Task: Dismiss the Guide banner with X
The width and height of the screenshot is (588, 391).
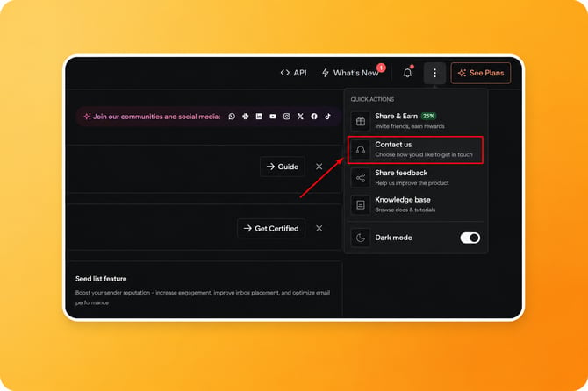Action: (x=319, y=167)
